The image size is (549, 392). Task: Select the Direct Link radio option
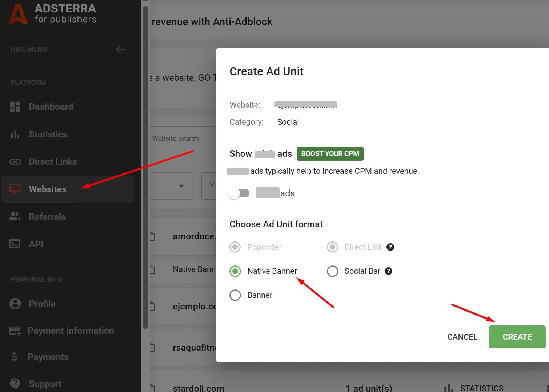click(x=332, y=247)
